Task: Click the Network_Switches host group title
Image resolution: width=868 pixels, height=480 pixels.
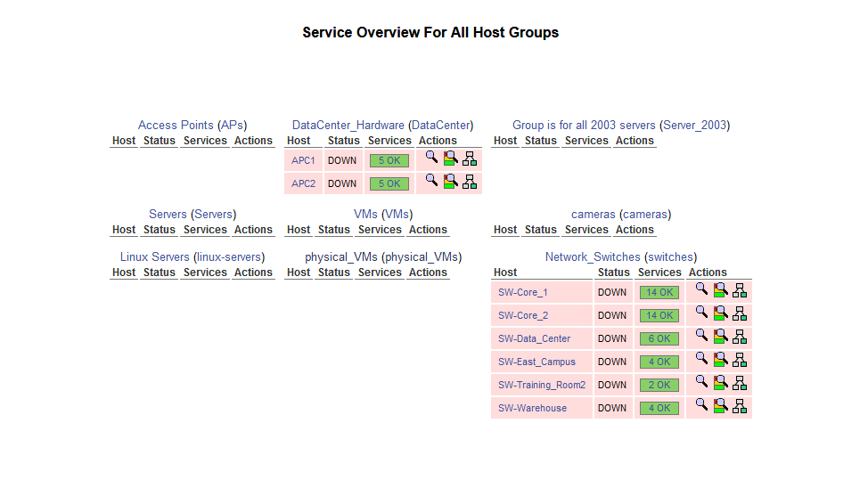Action: tap(592, 257)
